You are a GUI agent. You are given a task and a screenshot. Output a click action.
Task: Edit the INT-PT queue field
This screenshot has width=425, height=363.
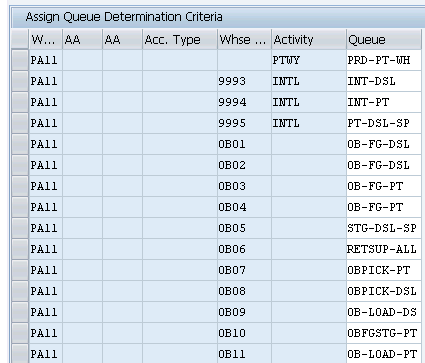(x=384, y=102)
